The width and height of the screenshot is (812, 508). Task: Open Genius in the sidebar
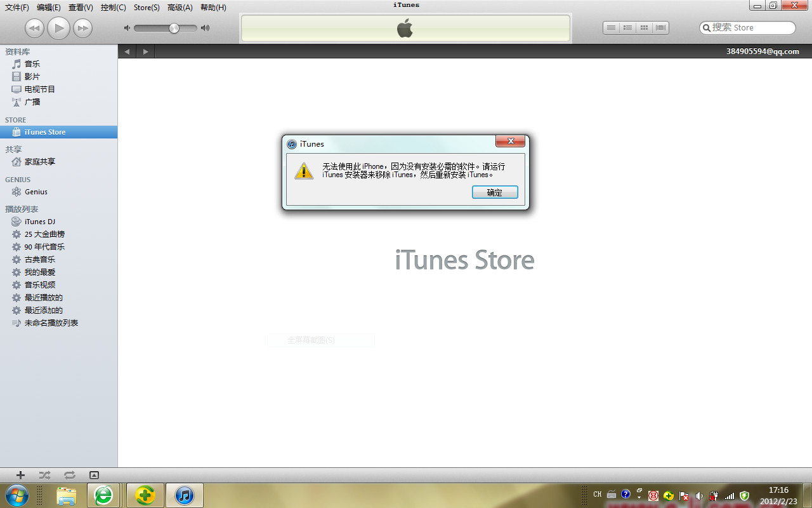pos(58,192)
